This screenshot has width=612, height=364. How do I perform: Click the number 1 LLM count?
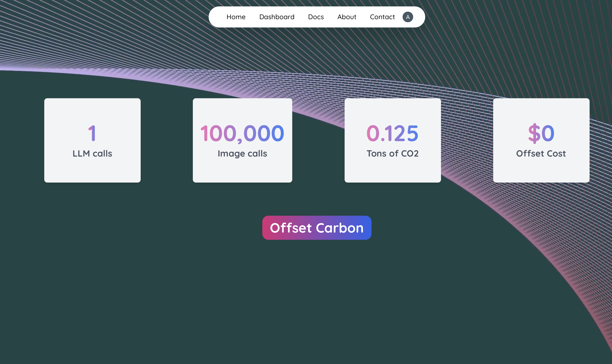92,133
